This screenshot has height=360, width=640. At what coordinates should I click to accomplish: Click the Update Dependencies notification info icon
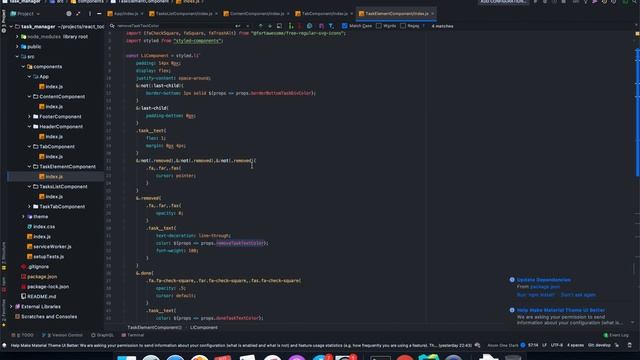pyautogui.click(x=512, y=280)
